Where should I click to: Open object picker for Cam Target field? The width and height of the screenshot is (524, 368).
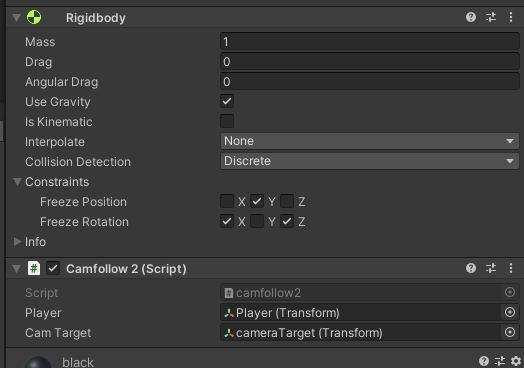[x=510, y=332]
